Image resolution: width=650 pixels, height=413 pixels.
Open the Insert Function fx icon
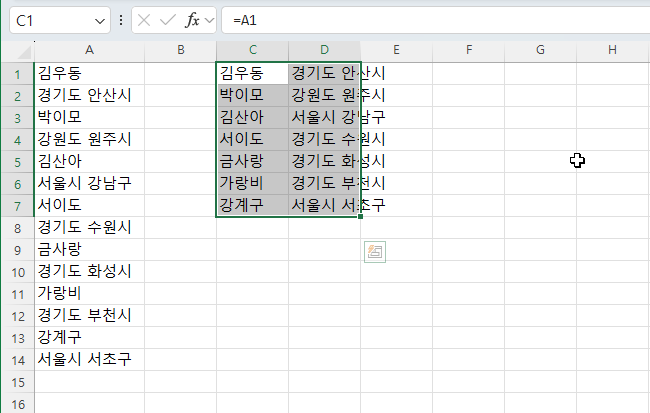192,20
